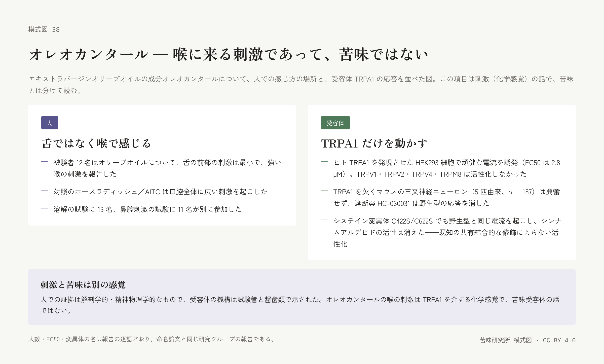Click heading TRPA1 だけを動かす

(374, 143)
